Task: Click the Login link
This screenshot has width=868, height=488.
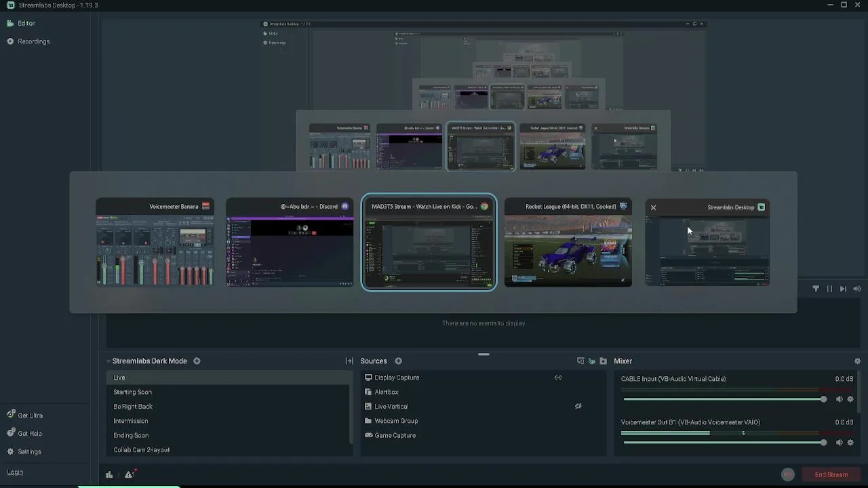Action: click(x=15, y=472)
